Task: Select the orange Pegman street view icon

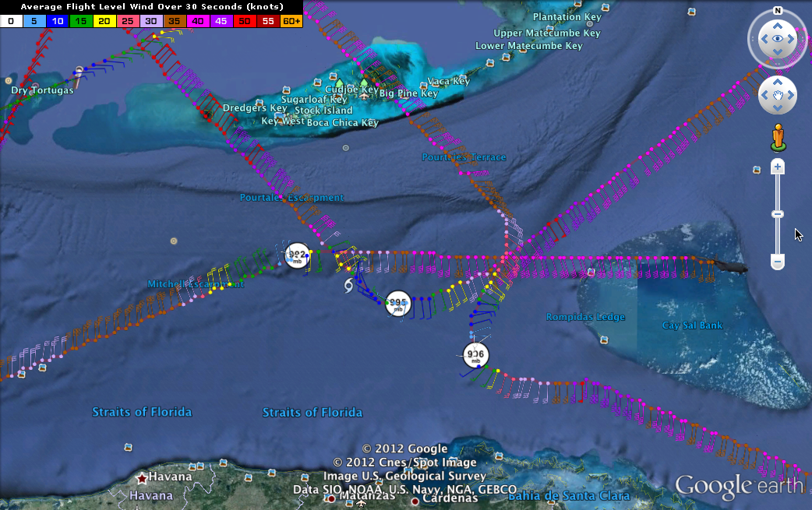Action: point(778,137)
